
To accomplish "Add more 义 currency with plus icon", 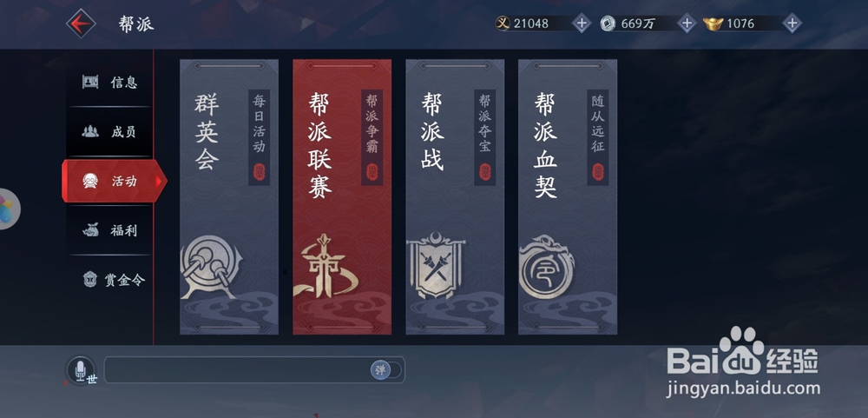I will [x=582, y=23].
